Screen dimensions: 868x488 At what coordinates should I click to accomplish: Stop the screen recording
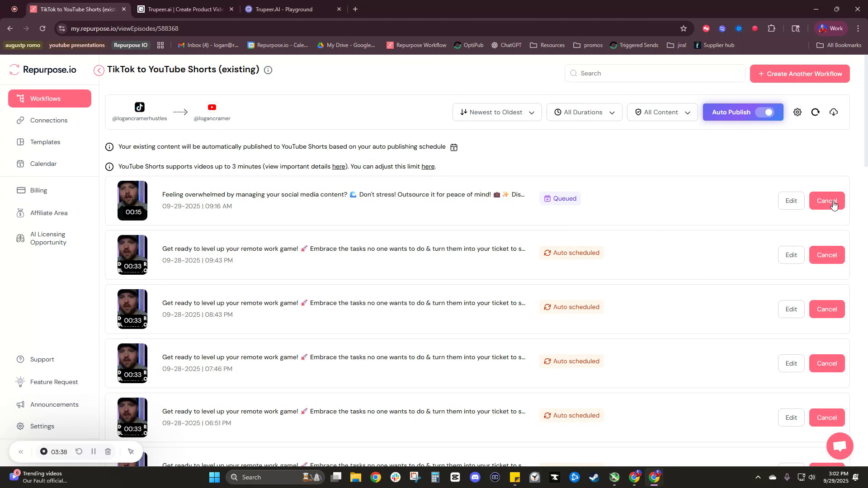[x=43, y=451]
